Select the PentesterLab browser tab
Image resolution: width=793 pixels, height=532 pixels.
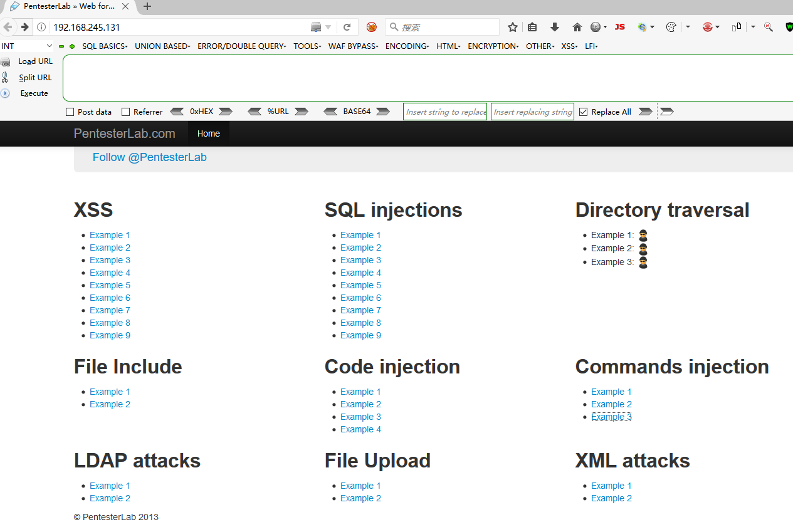69,7
